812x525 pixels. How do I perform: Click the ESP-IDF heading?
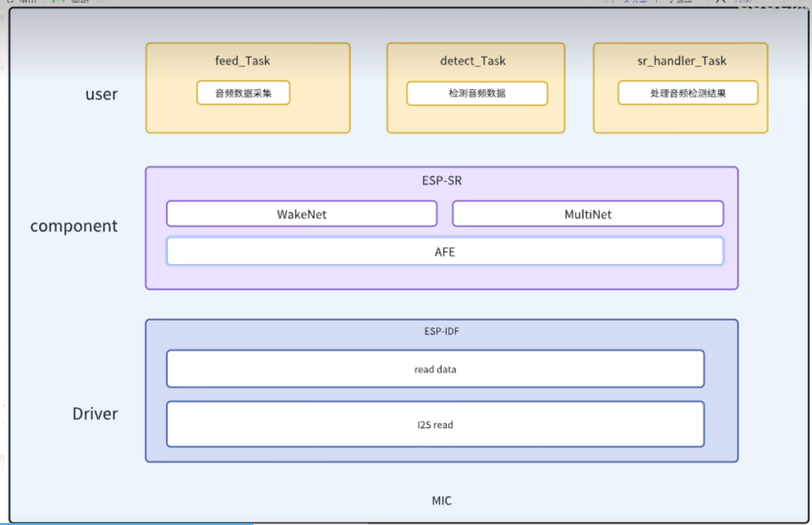(x=442, y=331)
